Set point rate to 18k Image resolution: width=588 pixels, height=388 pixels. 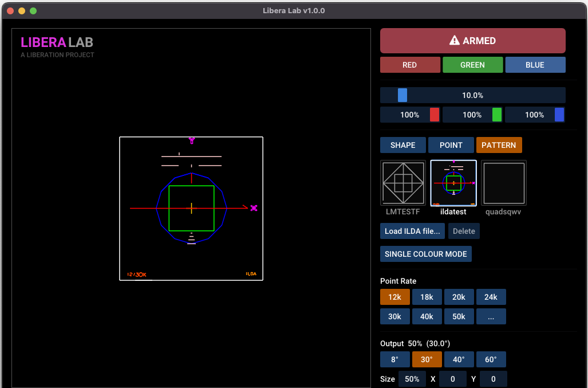pyautogui.click(x=427, y=297)
